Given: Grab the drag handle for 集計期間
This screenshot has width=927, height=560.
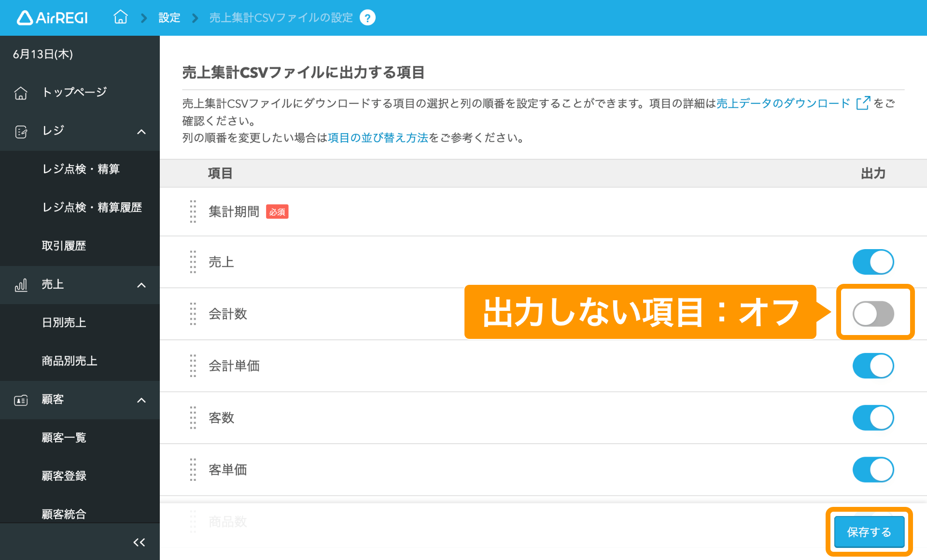Looking at the screenshot, I should coord(193,211).
